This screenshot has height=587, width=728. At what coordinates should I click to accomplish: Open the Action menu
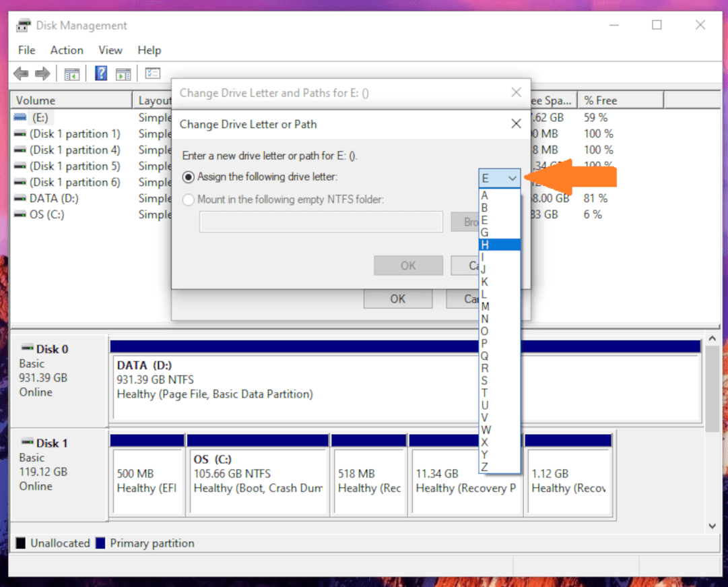coord(66,50)
